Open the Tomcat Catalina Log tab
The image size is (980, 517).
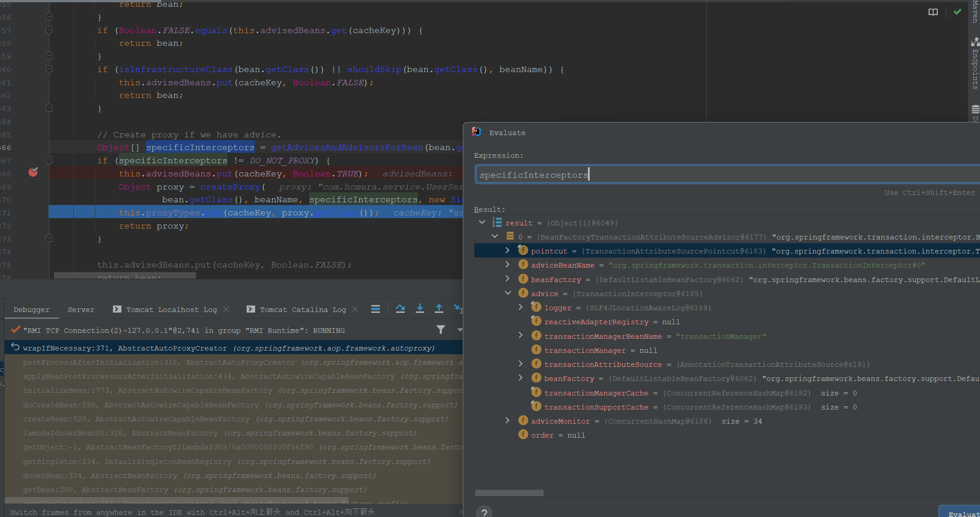(302, 310)
